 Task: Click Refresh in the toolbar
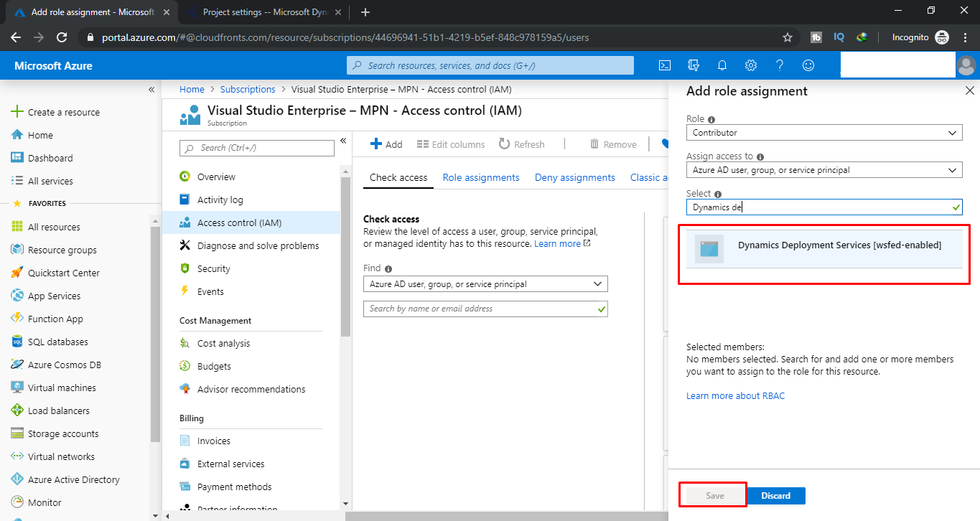tap(522, 144)
